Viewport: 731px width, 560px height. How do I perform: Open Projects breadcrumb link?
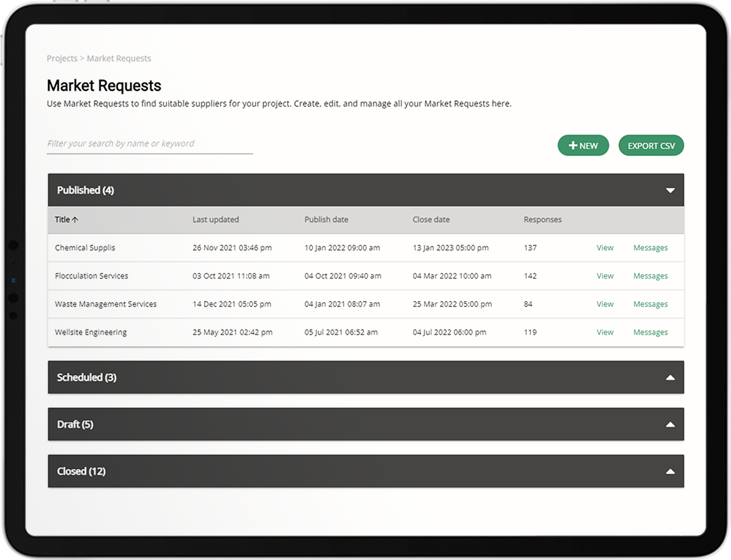[x=62, y=58]
